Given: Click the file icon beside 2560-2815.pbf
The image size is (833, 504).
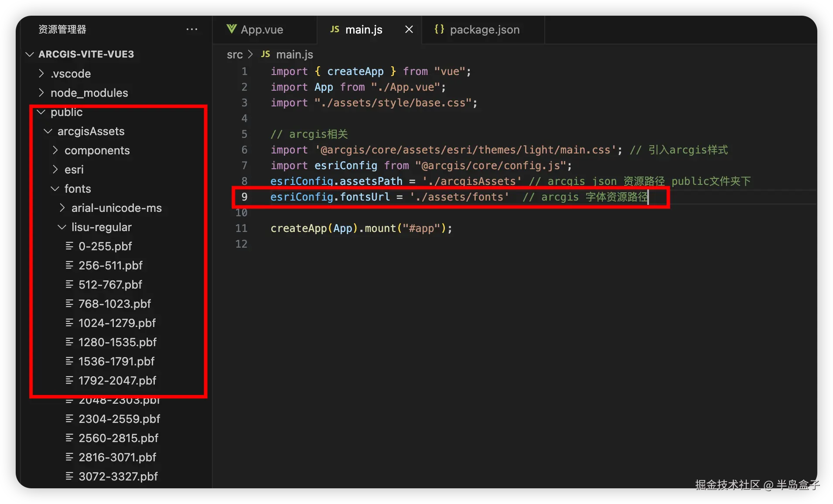Looking at the screenshot, I should (69, 438).
